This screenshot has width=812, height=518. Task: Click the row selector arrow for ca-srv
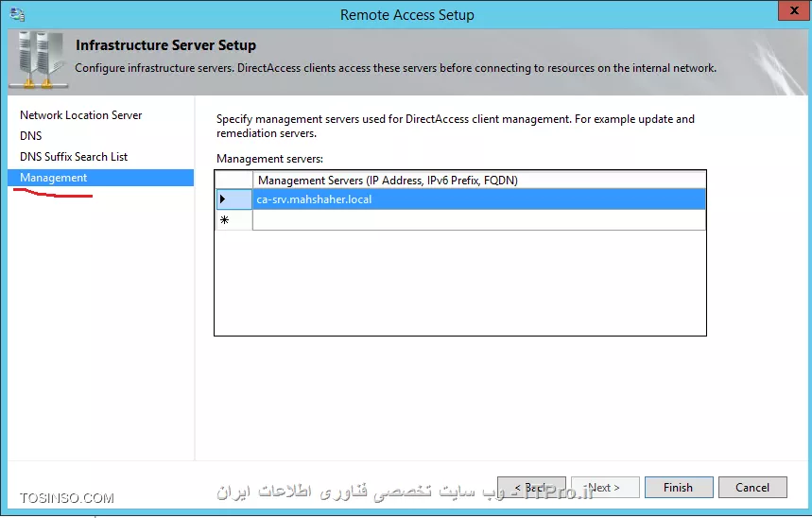click(x=233, y=199)
